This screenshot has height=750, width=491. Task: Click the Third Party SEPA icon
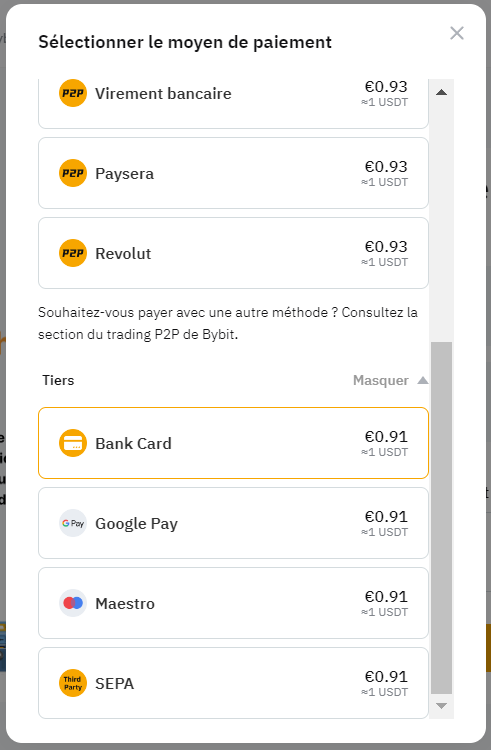(73, 683)
